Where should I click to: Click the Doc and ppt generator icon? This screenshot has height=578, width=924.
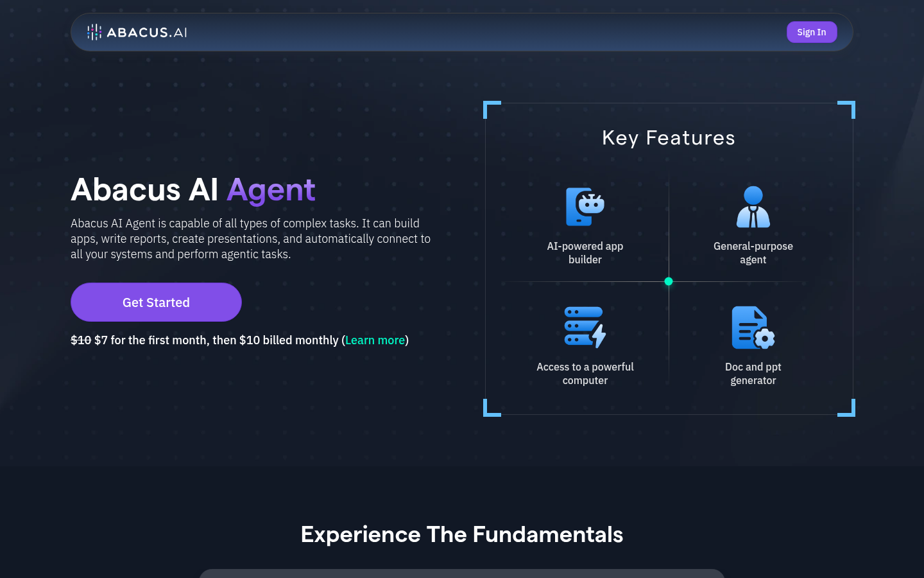point(753,328)
